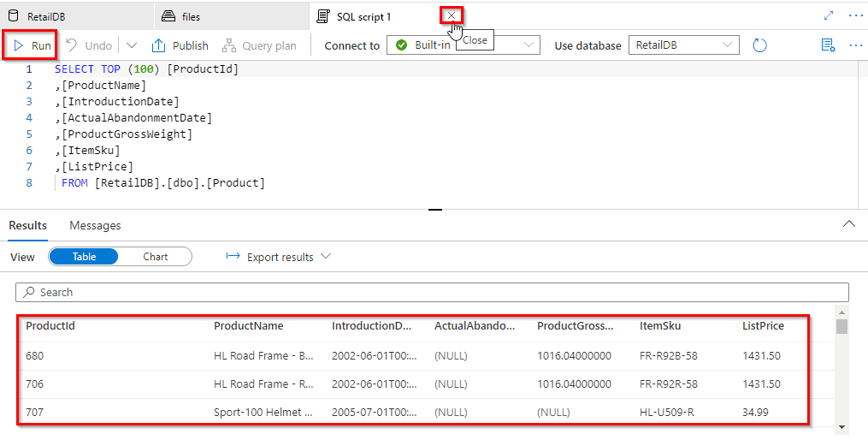Switch to the RetailDB tab
This screenshot has height=446, width=868.
tap(50, 16)
